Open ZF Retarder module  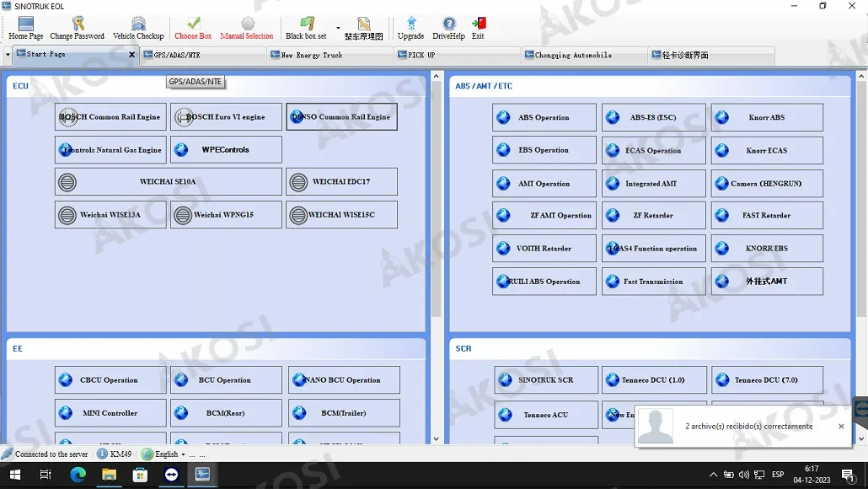[x=654, y=216]
